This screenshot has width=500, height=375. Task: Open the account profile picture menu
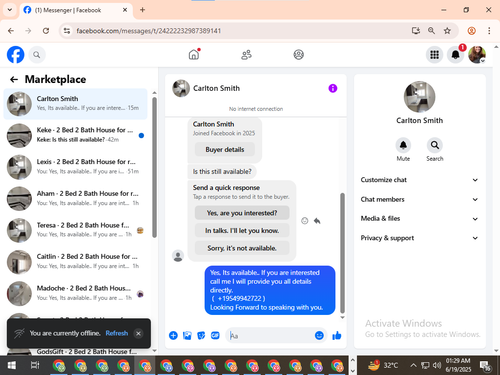[x=477, y=55]
